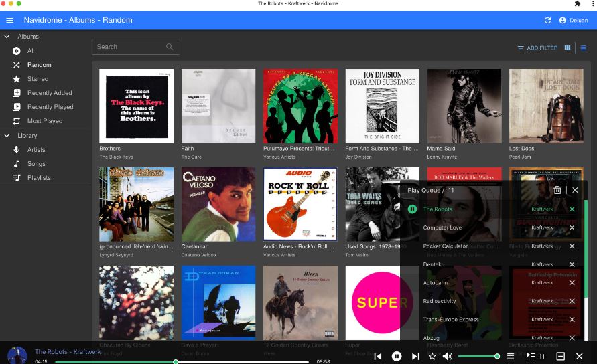
Task: Open the Pearl Jam Lost Dogs cover
Action: [x=546, y=106]
